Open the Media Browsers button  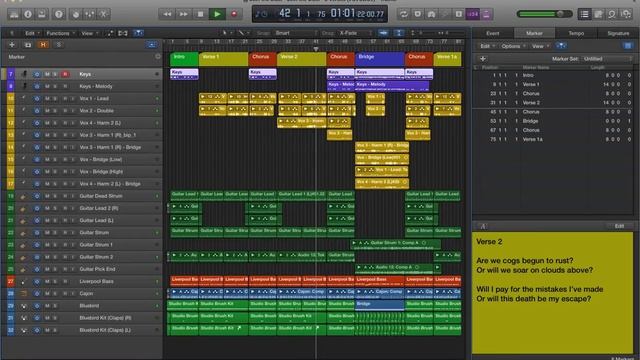[x=626, y=14]
